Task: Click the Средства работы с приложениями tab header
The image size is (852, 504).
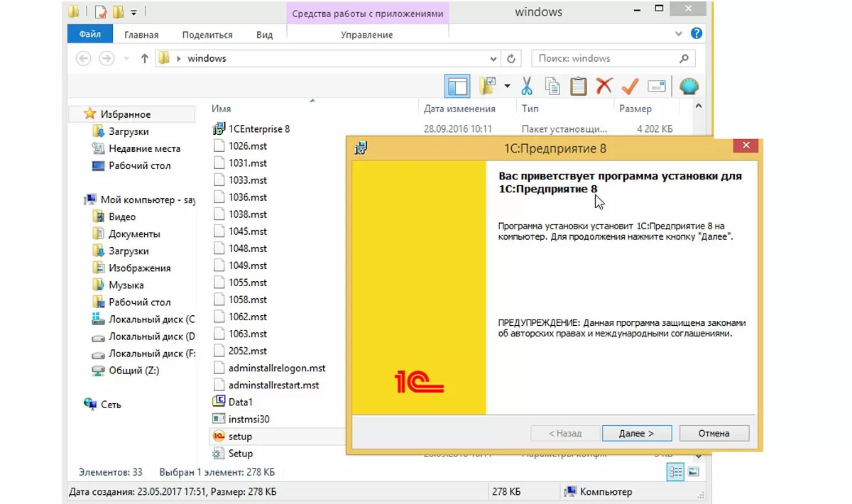Action: [368, 13]
